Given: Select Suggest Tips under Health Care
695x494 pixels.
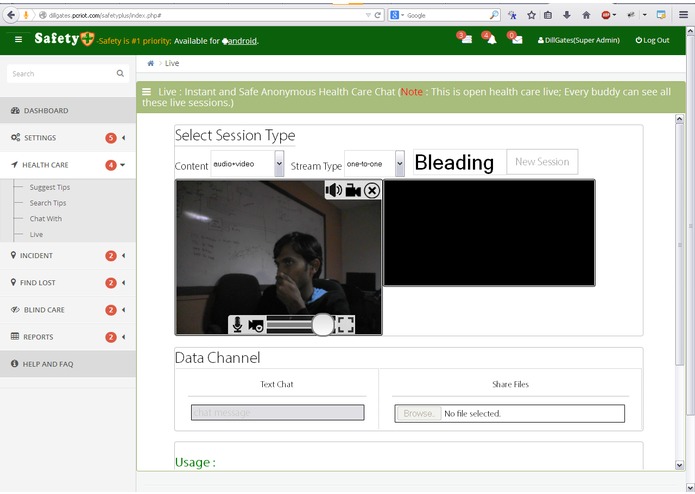Looking at the screenshot, I should [50, 187].
